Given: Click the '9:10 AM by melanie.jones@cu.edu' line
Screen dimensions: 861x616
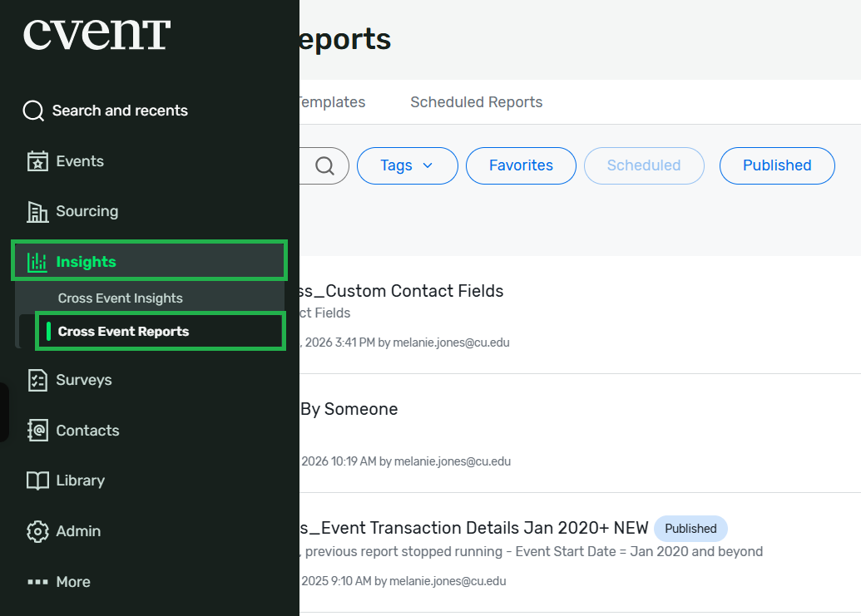Looking at the screenshot, I should pyautogui.click(x=403, y=581).
